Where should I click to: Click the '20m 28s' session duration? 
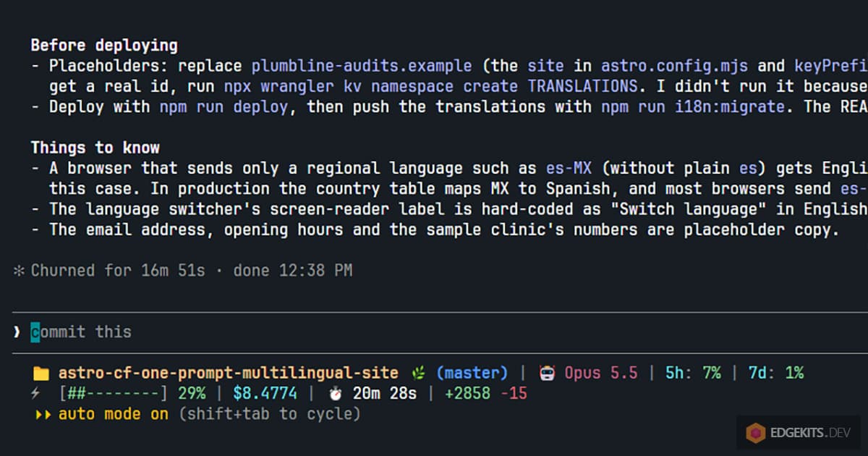coord(385,394)
